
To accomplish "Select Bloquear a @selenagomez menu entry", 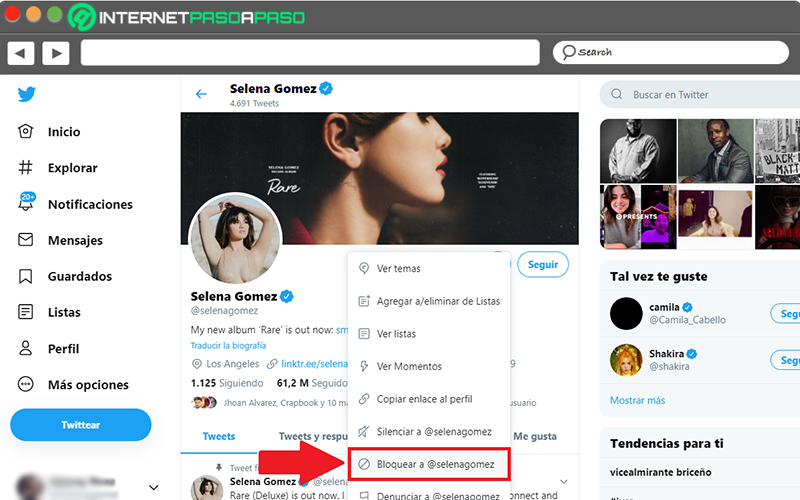I will coord(429,464).
